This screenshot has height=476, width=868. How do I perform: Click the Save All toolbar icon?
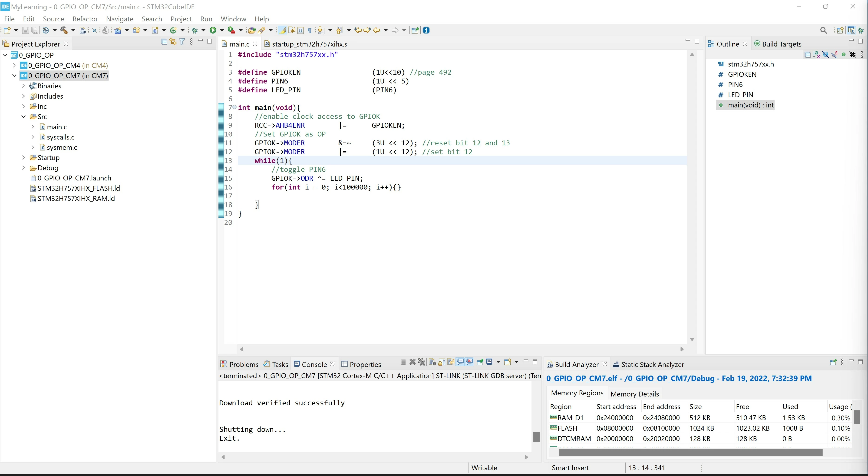coord(35,30)
